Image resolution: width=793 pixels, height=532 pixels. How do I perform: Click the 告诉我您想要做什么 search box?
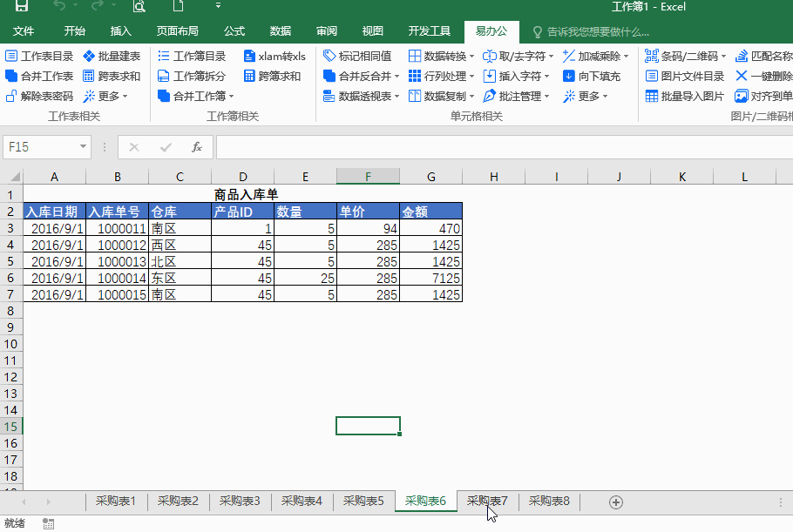592,32
